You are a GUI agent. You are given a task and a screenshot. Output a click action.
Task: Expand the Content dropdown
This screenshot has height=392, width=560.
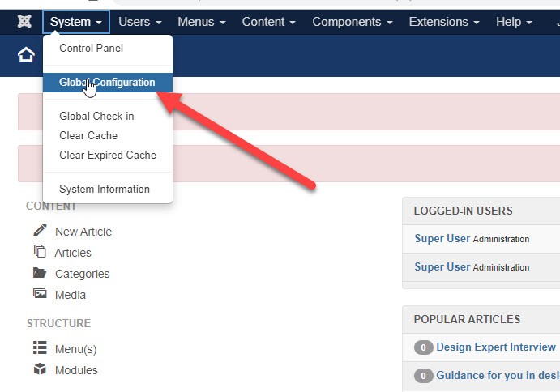coord(268,22)
